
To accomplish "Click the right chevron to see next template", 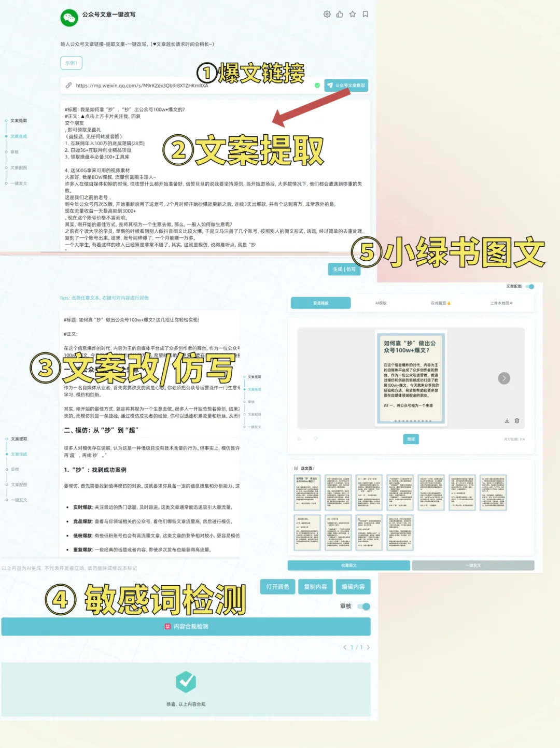I will (503, 378).
